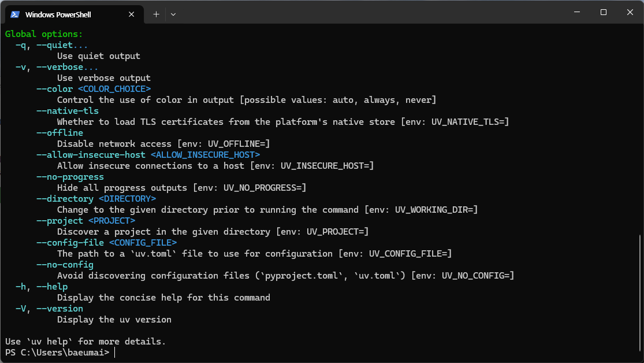Click the '--verbose...' option text
This screenshot has width=644, height=363.
68,67
